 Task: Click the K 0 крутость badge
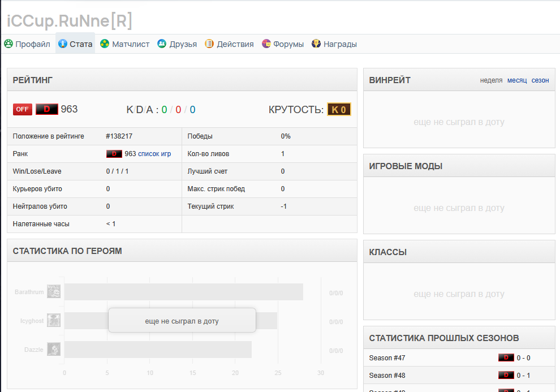(339, 109)
